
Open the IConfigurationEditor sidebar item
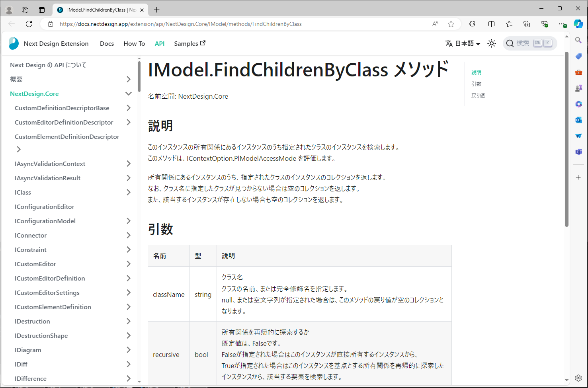(45, 207)
